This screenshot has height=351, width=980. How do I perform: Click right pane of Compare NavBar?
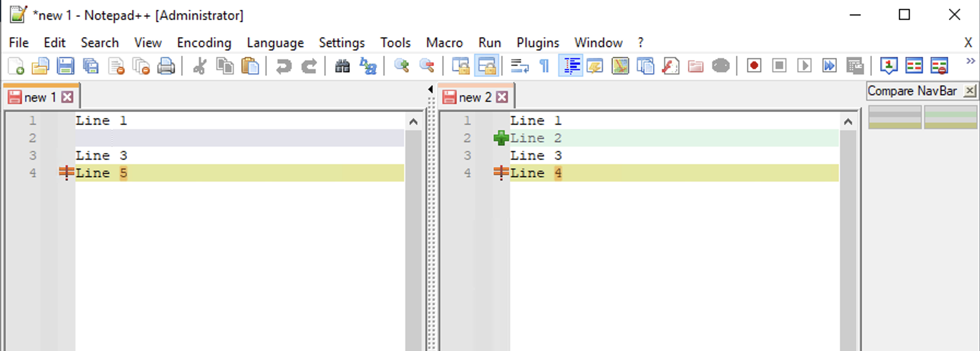pos(951,117)
